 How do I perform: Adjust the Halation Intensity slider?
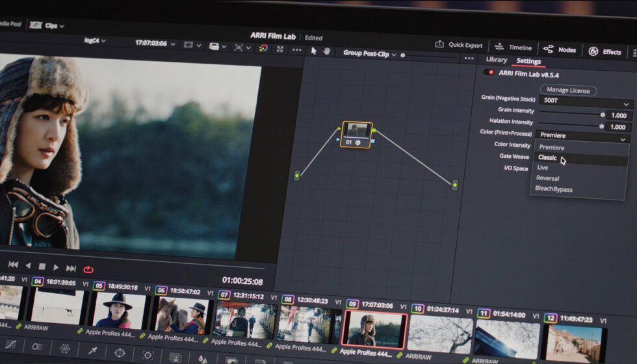tap(571, 125)
